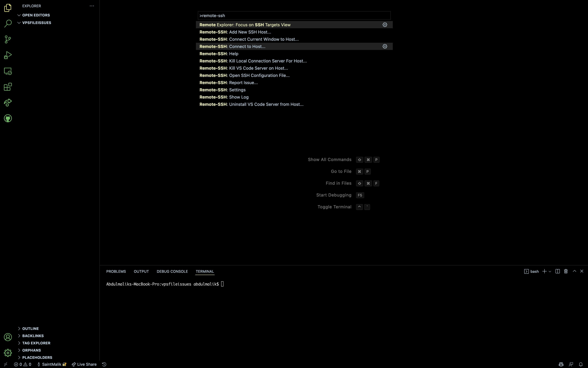This screenshot has height=368, width=588.
Task: Open the Extensions view
Action: 8,87
